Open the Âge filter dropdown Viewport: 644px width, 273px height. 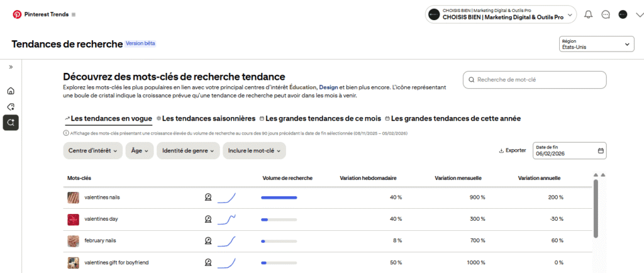pyautogui.click(x=140, y=151)
